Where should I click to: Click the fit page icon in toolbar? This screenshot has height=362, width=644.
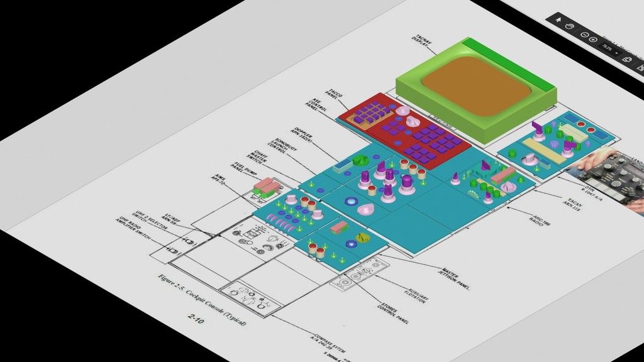[626, 58]
